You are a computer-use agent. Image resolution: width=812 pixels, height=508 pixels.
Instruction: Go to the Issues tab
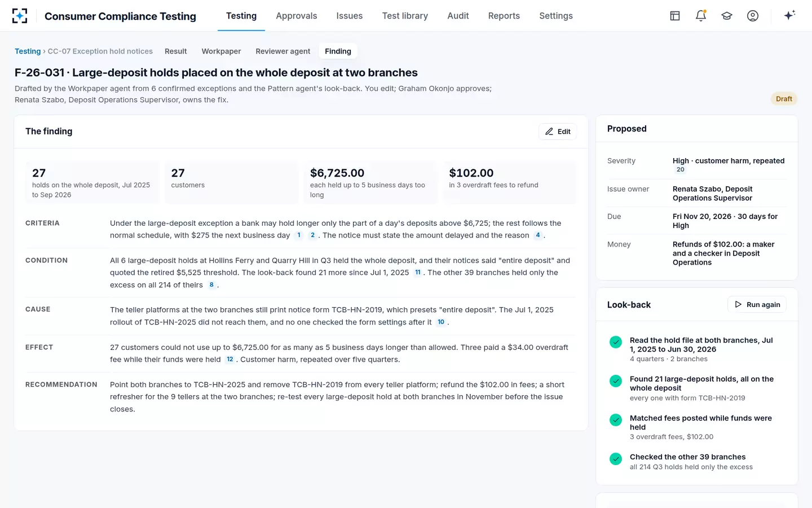[x=350, y=16]
